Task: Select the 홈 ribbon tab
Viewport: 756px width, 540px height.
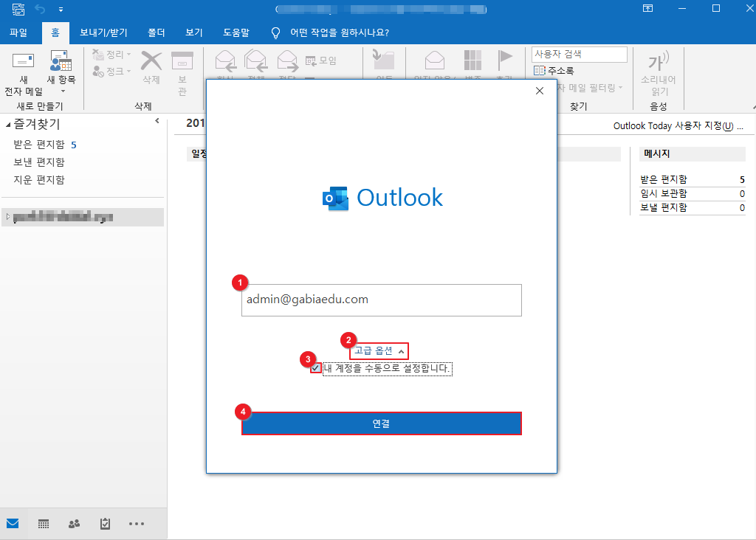Action: (x=55, y=32)
